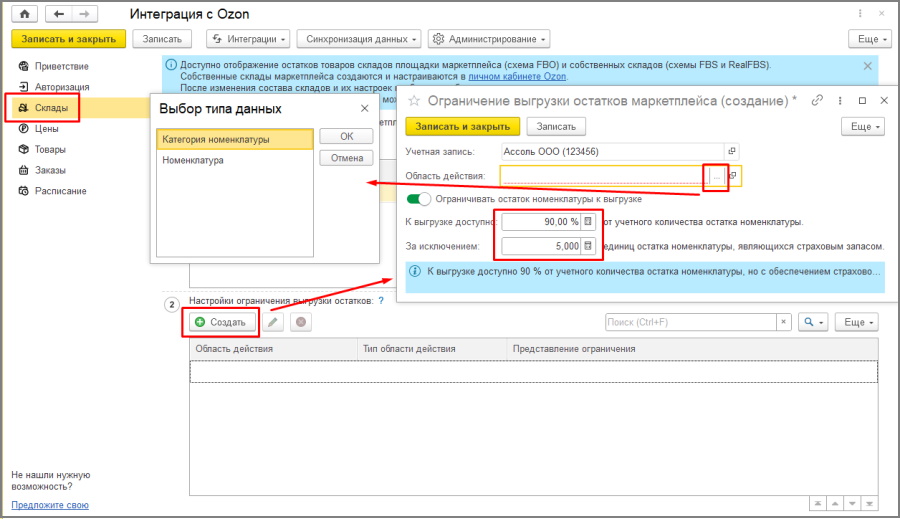Open Еще menu above the restrictions table
900x519 pixels.
point(856,322)
